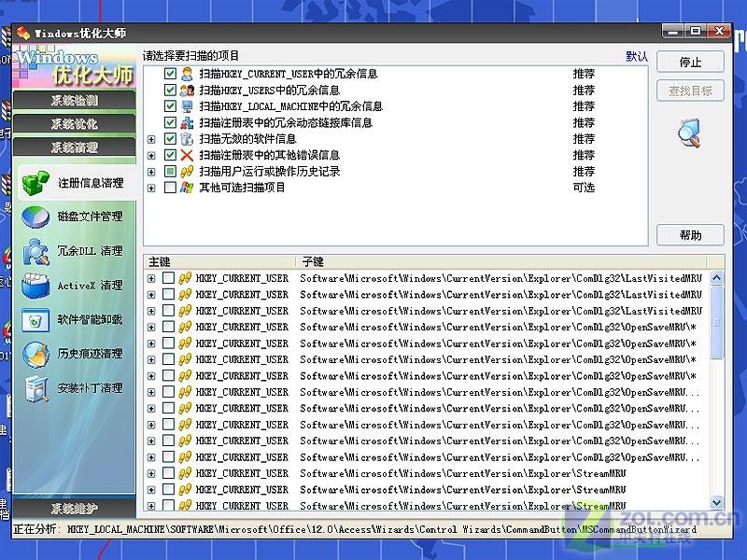Click the magnifier scan icon below 查找目标
This screenshot has width=747, height=560.
coord(690,133)
